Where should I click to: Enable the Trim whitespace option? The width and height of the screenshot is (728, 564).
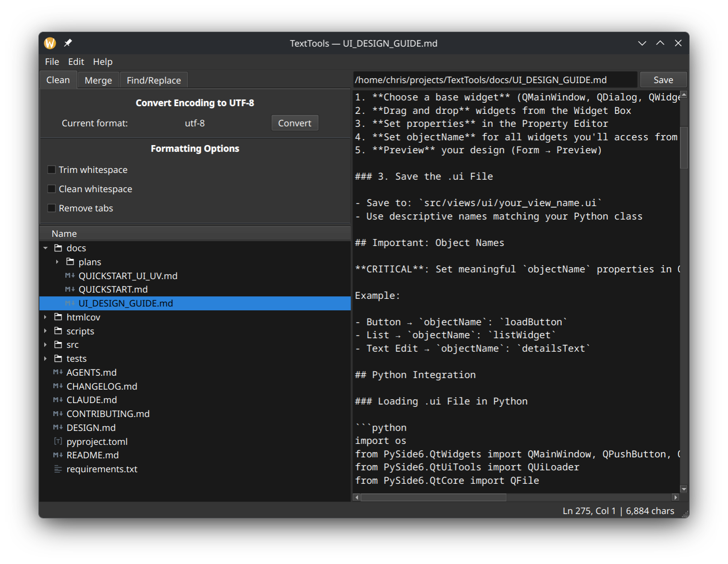(51, 169)
